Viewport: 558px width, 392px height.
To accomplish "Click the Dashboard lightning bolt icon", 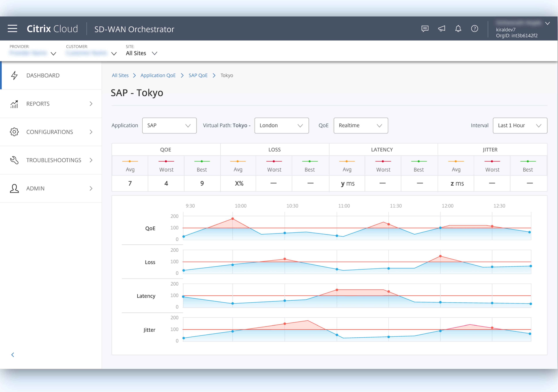I will 14,75.
